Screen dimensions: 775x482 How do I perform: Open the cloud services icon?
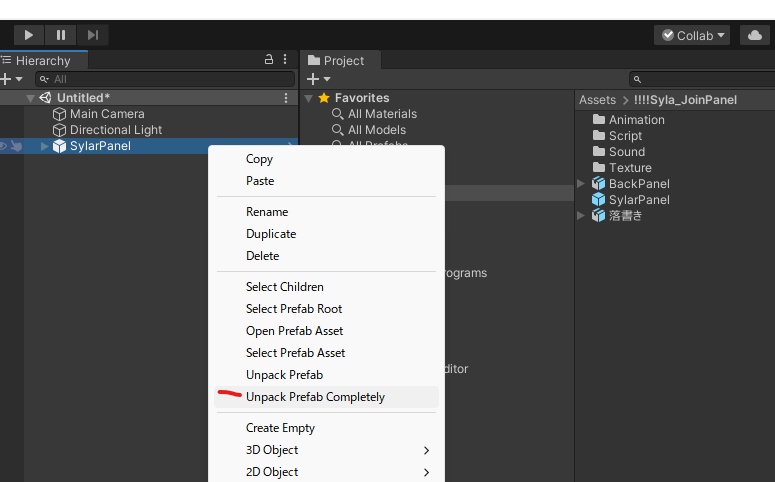pyautogui.click(x=754, y=35)
